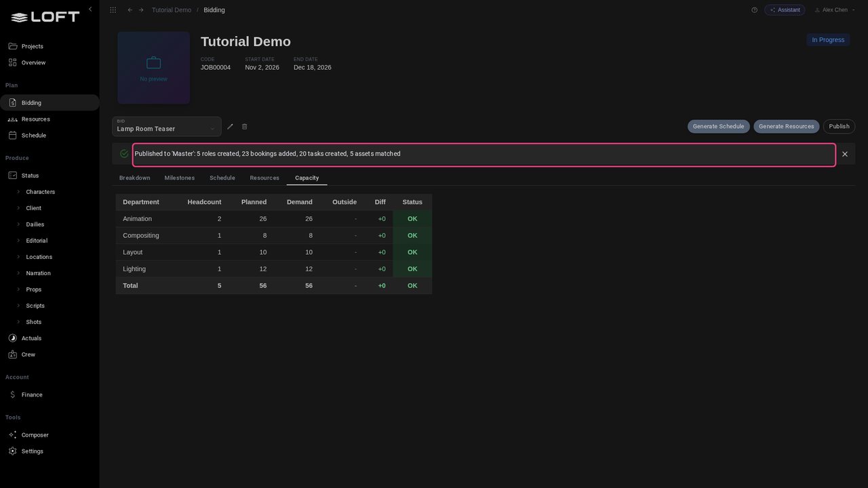The height and width of the screenshot is (488, 868).
Task: Edit the bid with the pencil icon
Action: point(230,127)
